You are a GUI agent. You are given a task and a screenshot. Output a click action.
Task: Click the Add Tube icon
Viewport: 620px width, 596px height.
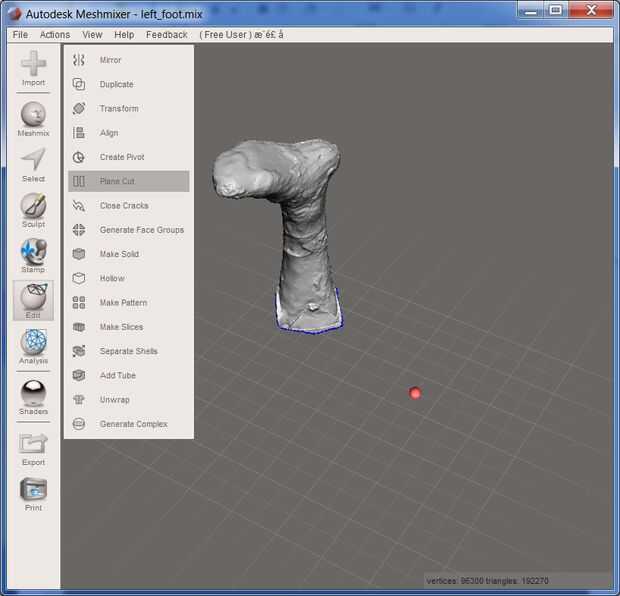tap(79, 375)
